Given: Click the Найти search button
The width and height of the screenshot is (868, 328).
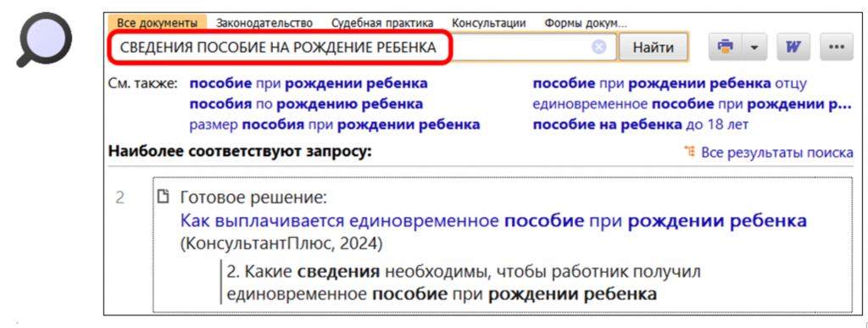Looking at the screenshot, I should pos(654,47).
